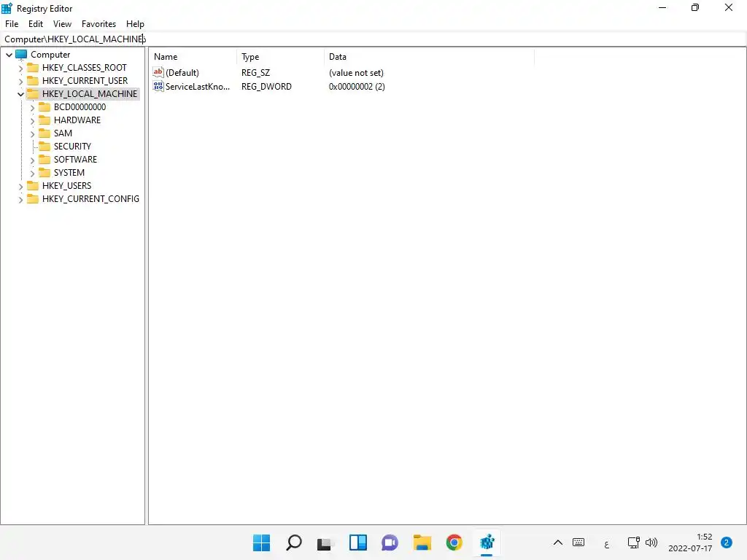Click the SAM folder icon

pos(44,133)
